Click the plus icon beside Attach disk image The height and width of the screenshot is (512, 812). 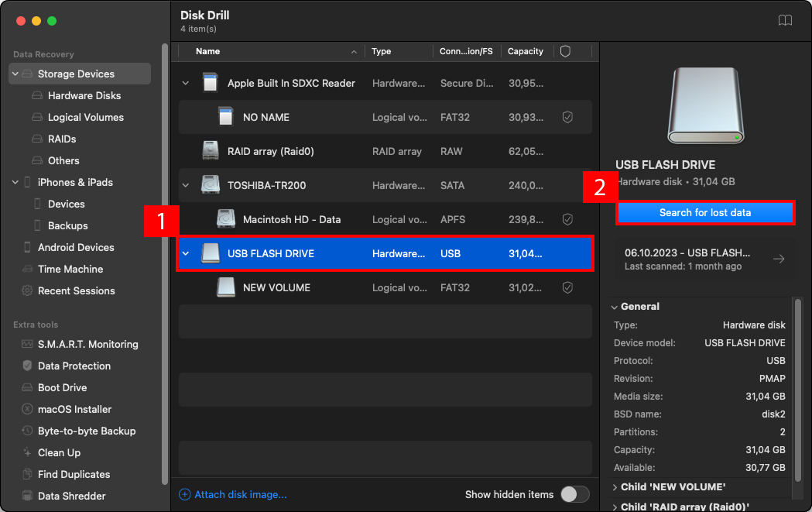185,494
